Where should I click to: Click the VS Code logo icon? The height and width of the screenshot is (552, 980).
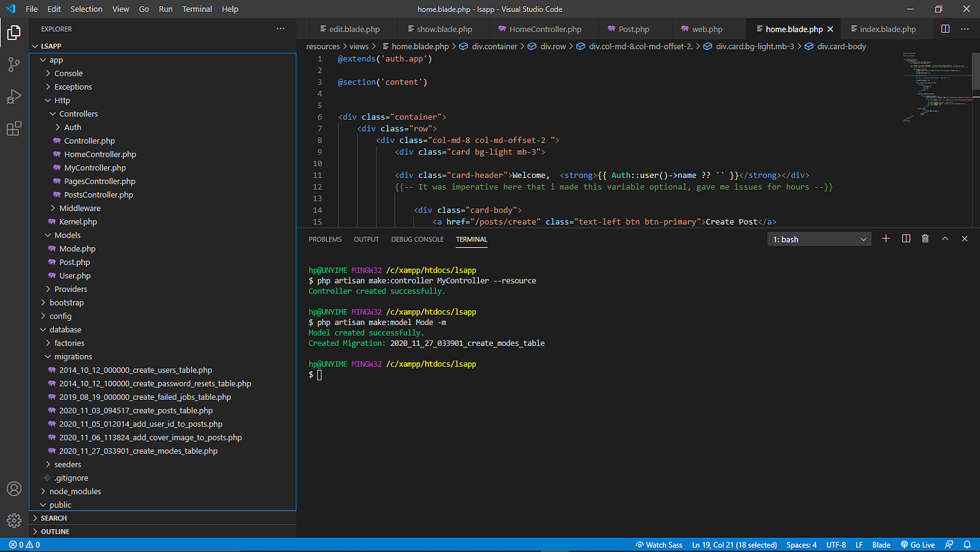click(10, 9)
